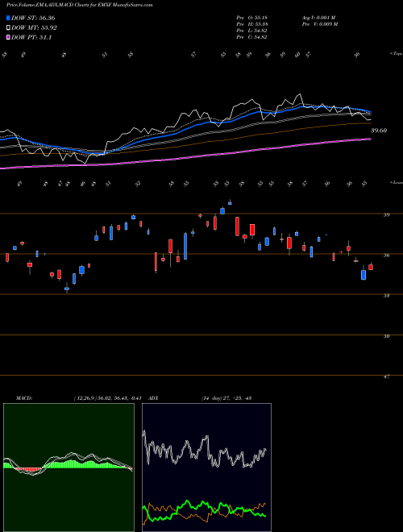Image resolution: width=403 pixels, height=532 pixels.
Task: Click the ADX (14 day) parameter values
Action: (226, 398)
